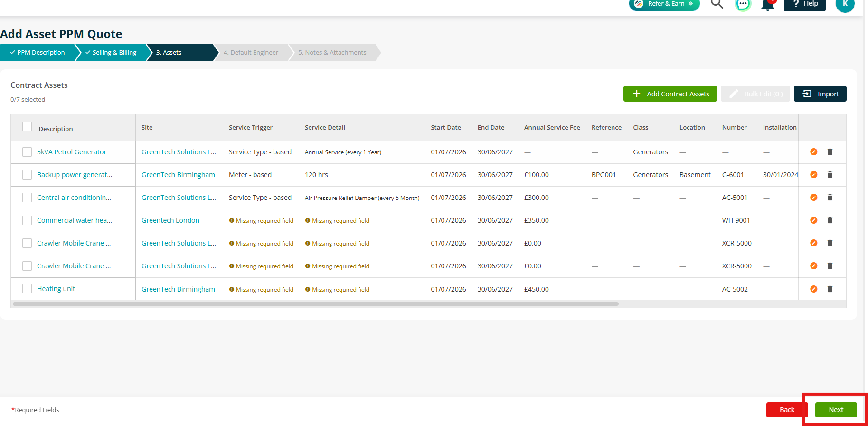Check the Backup power generator checkbox

coord(27,175)
